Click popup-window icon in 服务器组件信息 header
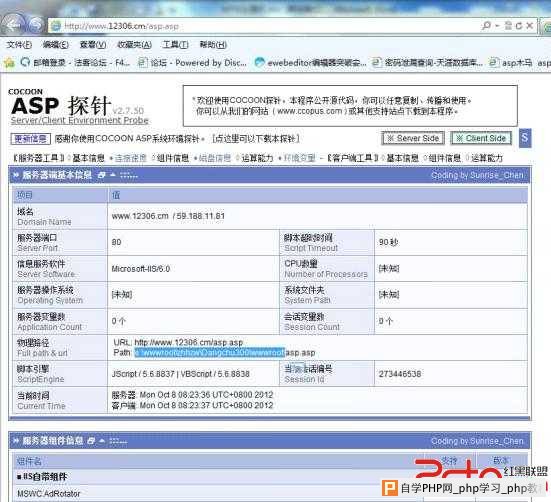Screen dimensions: 551x502 click(91, 441)
